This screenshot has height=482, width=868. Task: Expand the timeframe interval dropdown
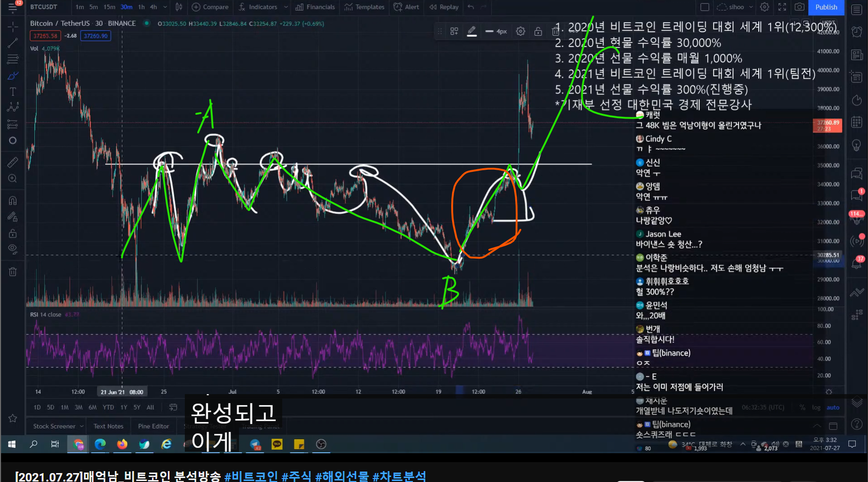165,7
